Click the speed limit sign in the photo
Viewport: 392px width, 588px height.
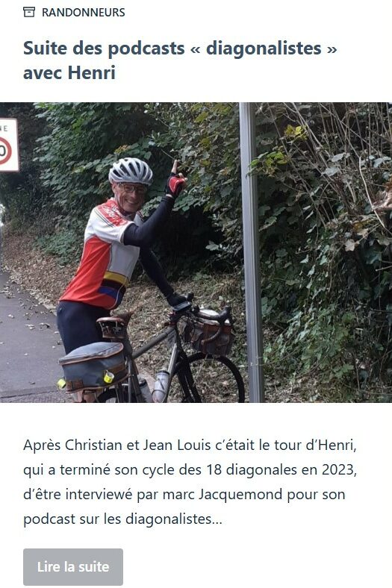(x=8, y=145)
